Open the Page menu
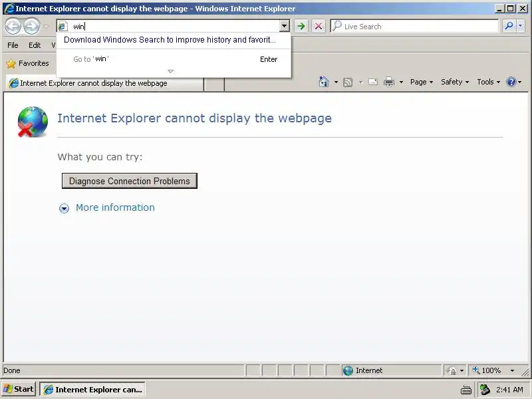 click(422, 82)
